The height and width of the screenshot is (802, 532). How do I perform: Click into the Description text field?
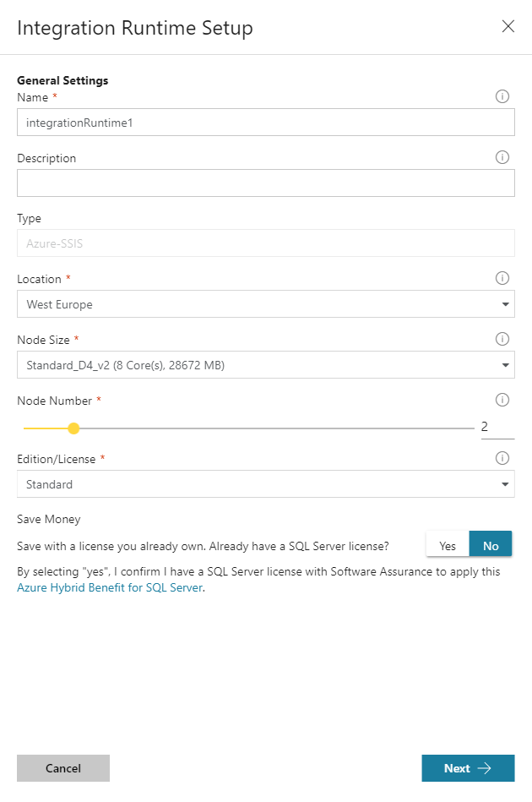265,183
